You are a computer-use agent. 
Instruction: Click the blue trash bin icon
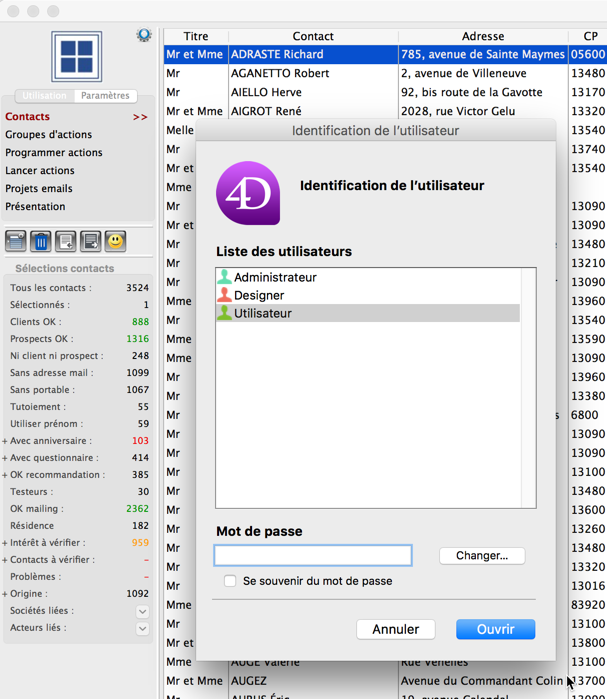tap(41, 241)
